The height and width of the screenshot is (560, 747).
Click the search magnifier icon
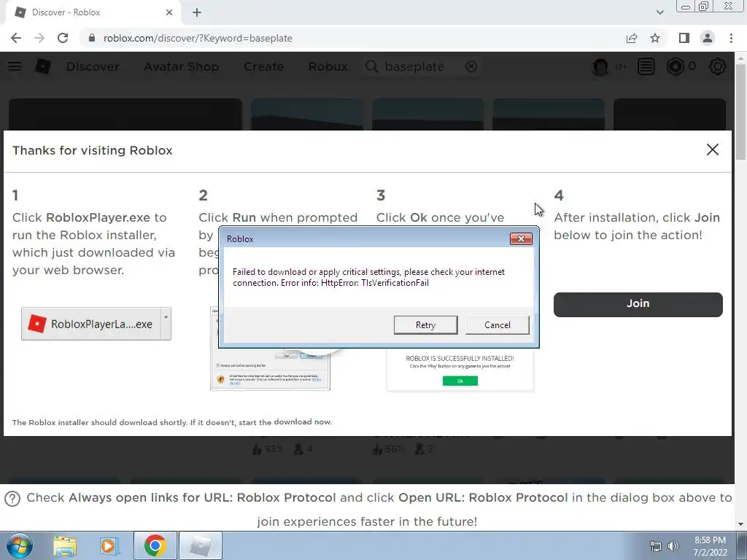pos(371,66)
